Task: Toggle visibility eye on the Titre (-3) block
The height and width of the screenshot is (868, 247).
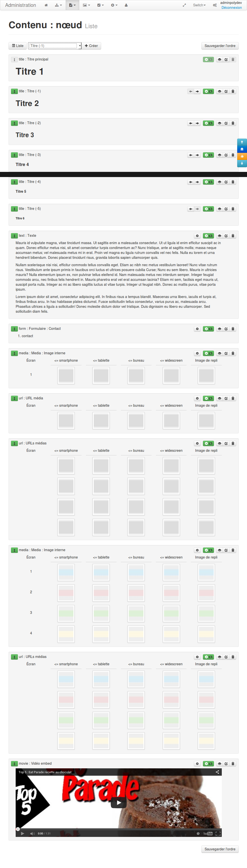Action: pos(219,155)
